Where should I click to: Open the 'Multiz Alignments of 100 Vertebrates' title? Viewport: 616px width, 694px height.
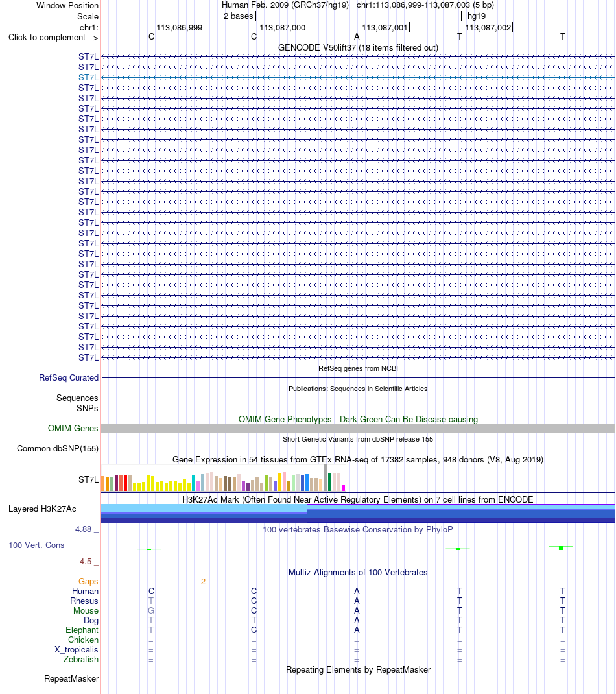(x=358, y=572)
